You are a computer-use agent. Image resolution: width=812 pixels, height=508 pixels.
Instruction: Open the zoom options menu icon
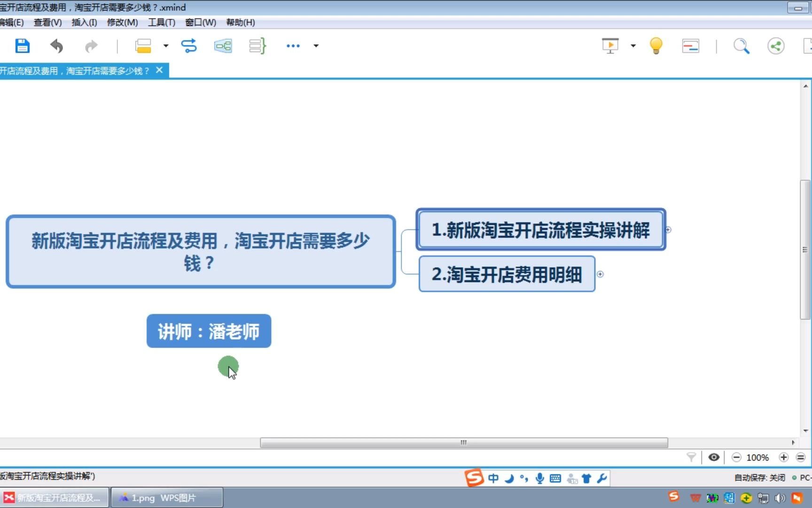801,457
